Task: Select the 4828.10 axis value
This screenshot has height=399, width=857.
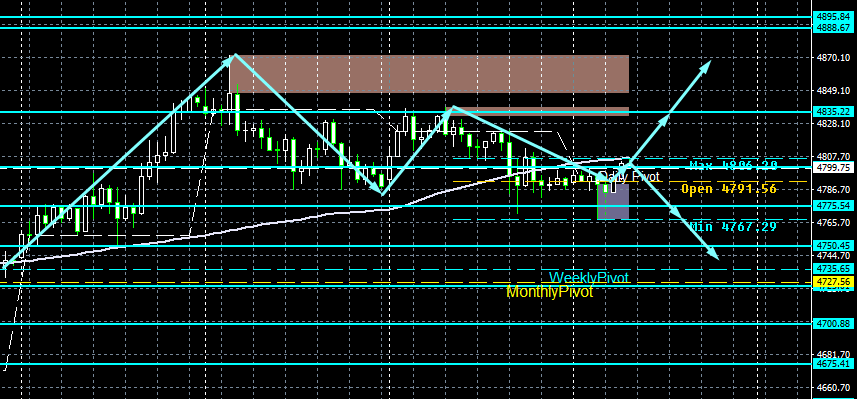Action: pos(833,124)
